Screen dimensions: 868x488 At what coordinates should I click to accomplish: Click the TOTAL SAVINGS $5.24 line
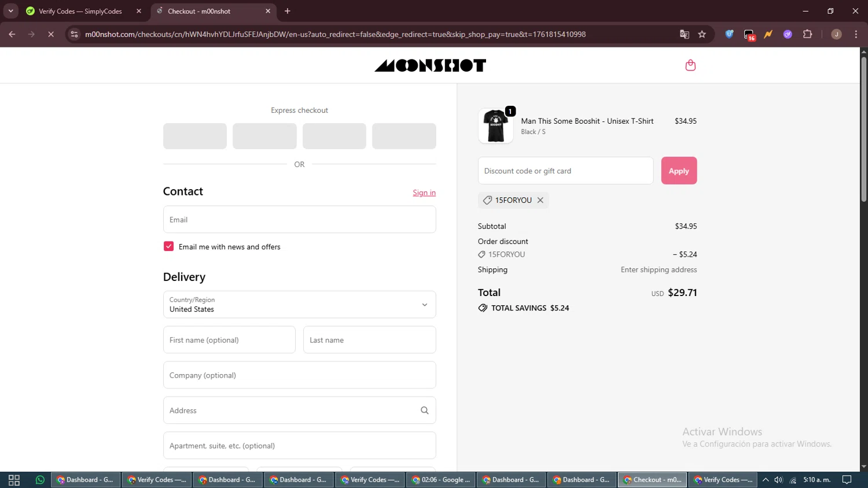click(524, 308)
